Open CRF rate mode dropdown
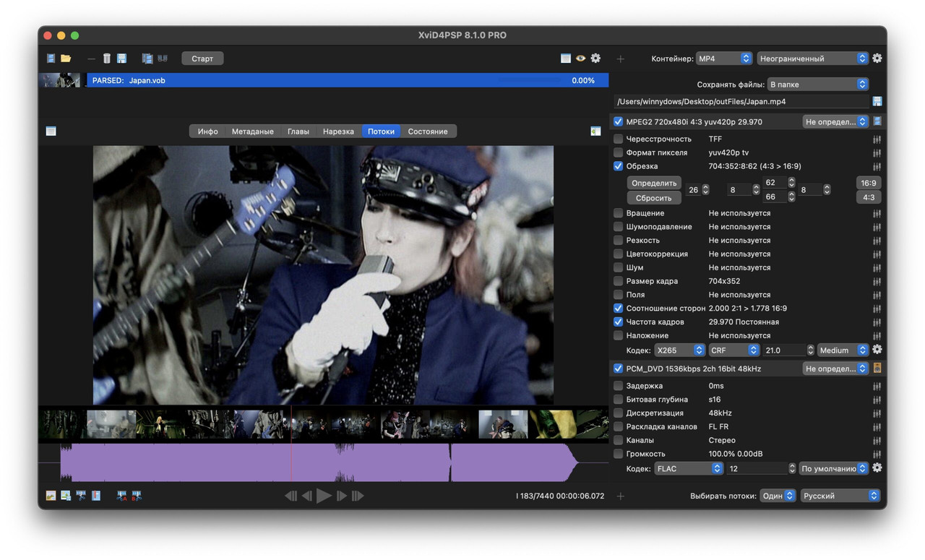The height and width of the screenshot is (560, 925). (733, 350)
